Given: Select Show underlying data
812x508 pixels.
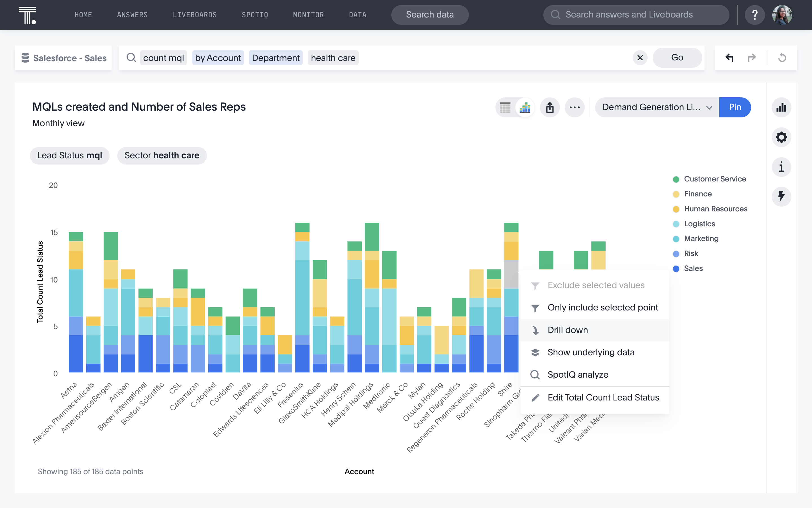Looking at the screenshot, I should pyautogui.click(x=595, y=352).
